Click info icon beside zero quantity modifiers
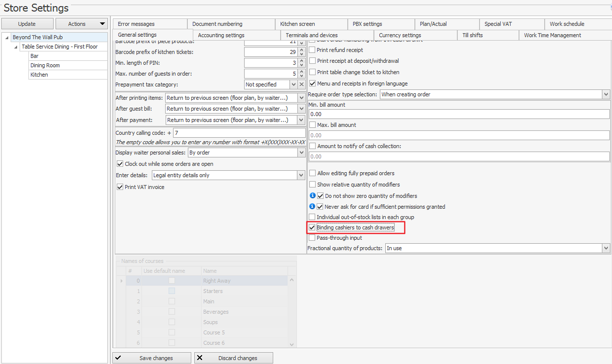 pos(312,196)
